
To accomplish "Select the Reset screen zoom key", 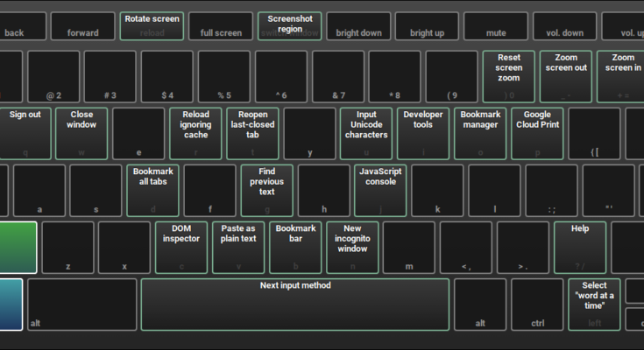I will pos(508,76).
